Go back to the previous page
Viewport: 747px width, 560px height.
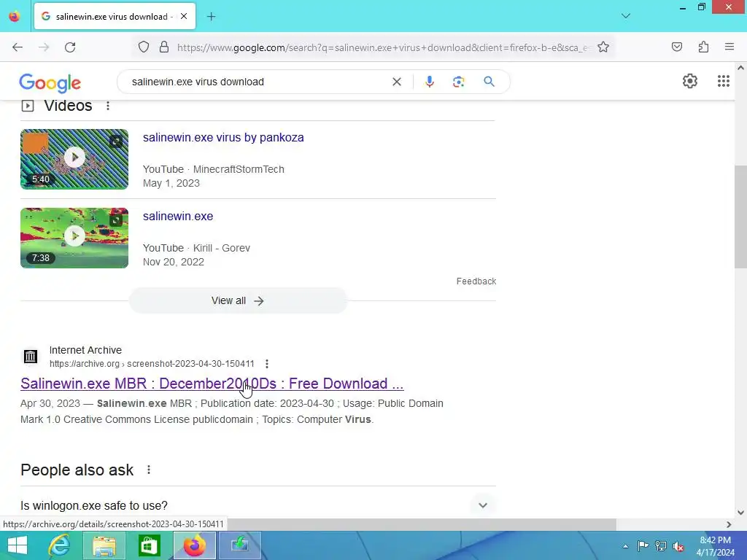(18, 47)
